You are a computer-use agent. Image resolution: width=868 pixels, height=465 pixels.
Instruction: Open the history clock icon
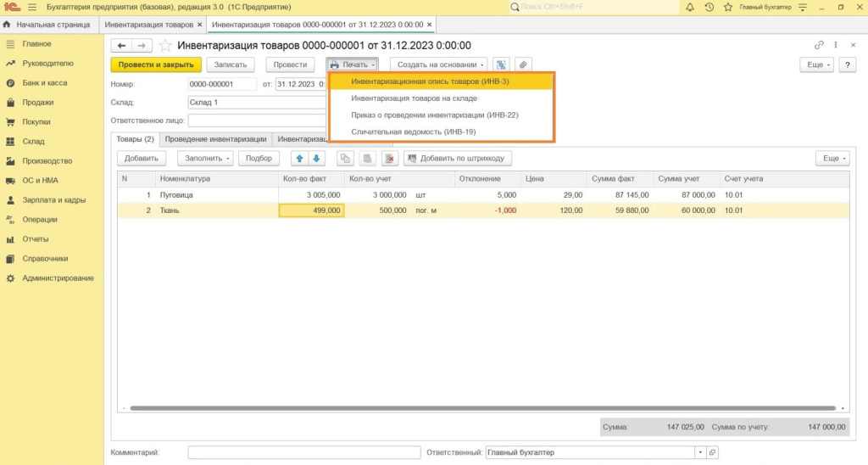tap(709, 7)
